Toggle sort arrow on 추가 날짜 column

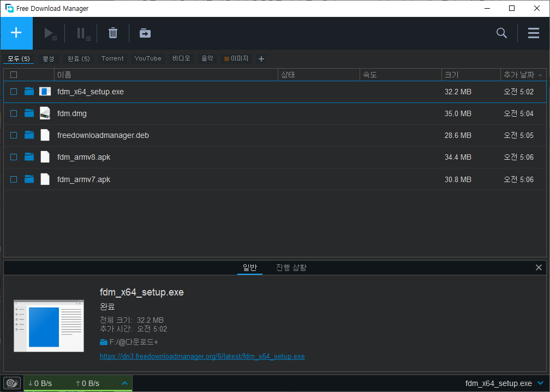pyautogui.click(x=540, y=75)
